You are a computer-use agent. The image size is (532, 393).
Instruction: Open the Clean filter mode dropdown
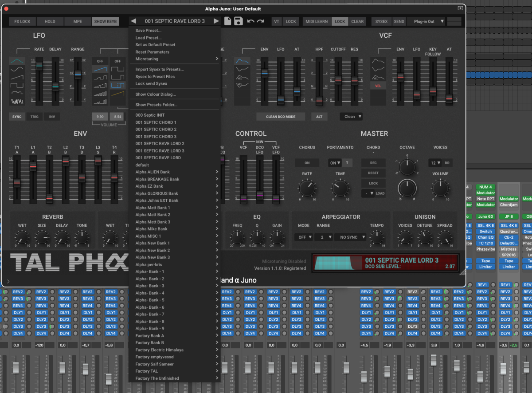click(351, 117)
